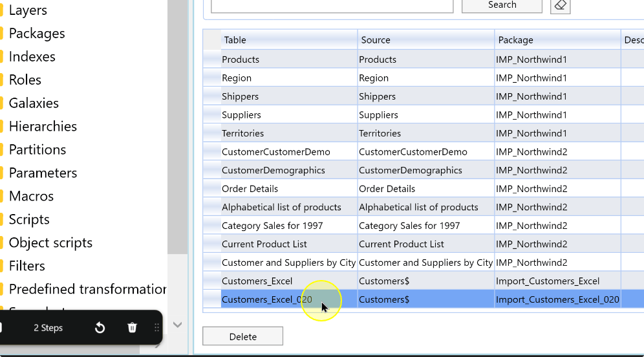Select Object scripts in the sidebar

tap(50, 243)
